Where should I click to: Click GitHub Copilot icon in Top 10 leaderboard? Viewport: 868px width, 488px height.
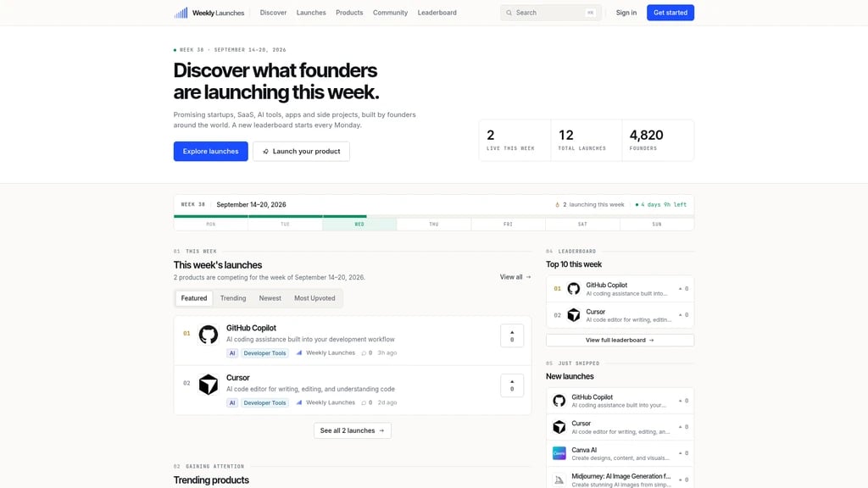(574, 289)
